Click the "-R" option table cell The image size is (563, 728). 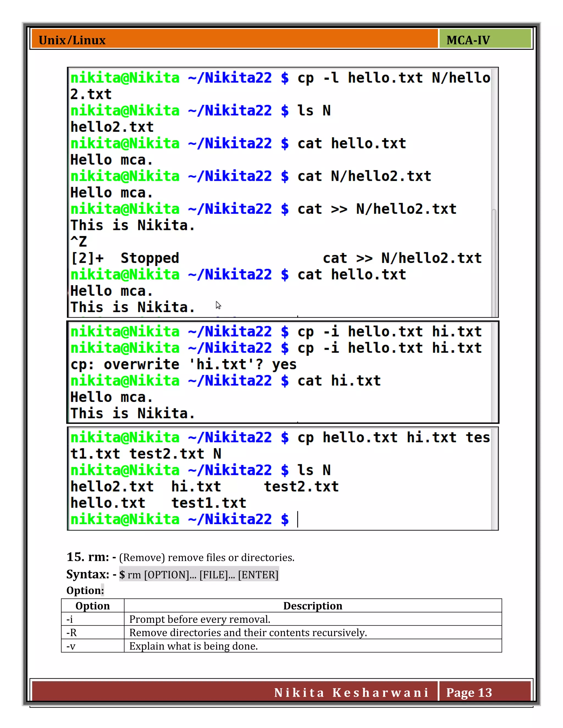(x=93, y=632)
